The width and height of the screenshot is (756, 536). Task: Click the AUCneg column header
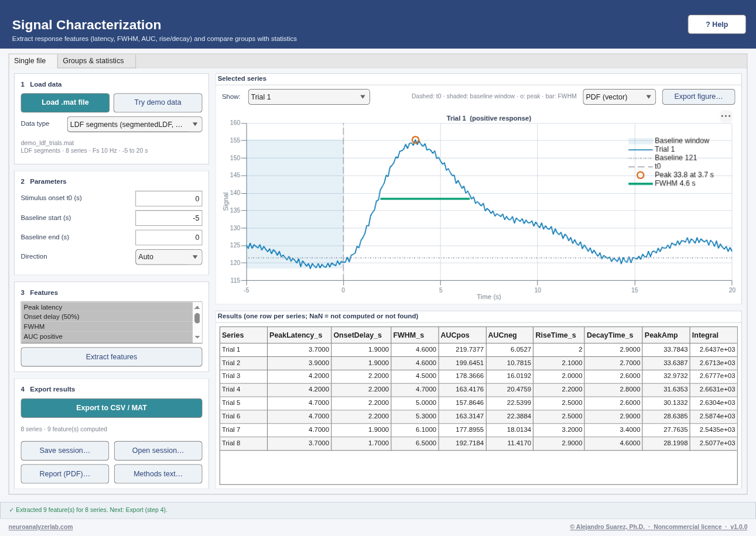[509, 335]
